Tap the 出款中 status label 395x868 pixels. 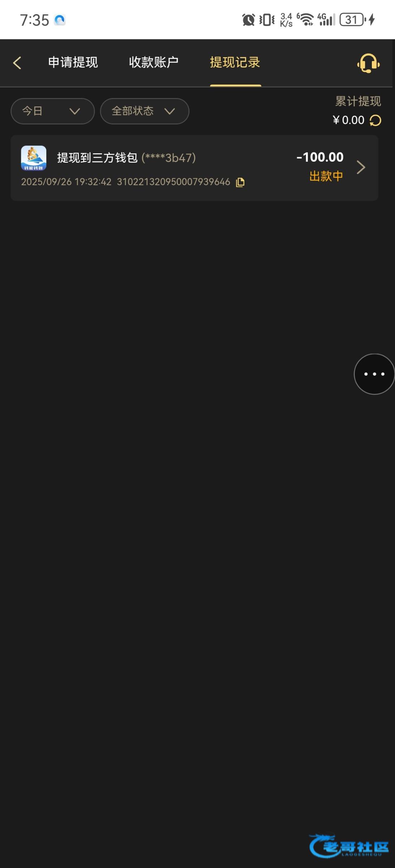click(x=326, y=176)
